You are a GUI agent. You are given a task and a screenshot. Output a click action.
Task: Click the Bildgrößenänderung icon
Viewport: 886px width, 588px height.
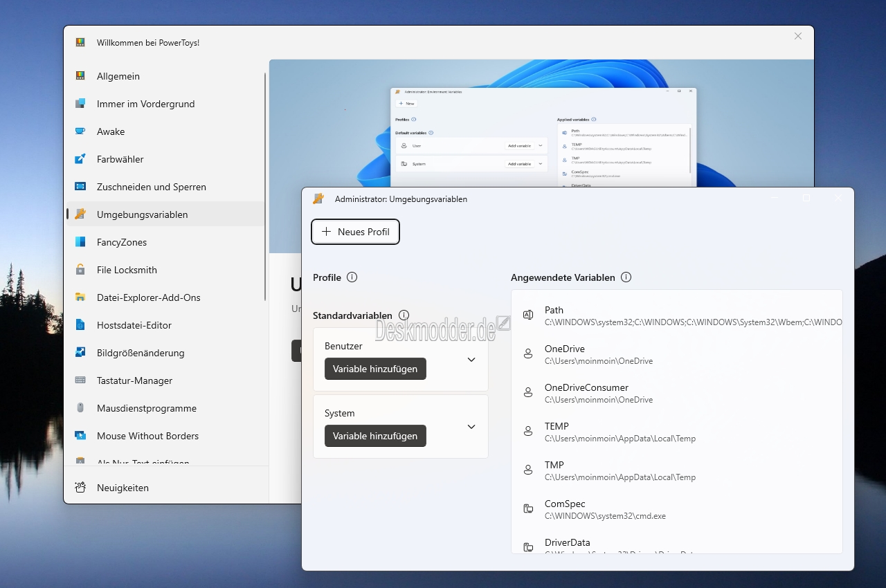[x=80, y=353]
